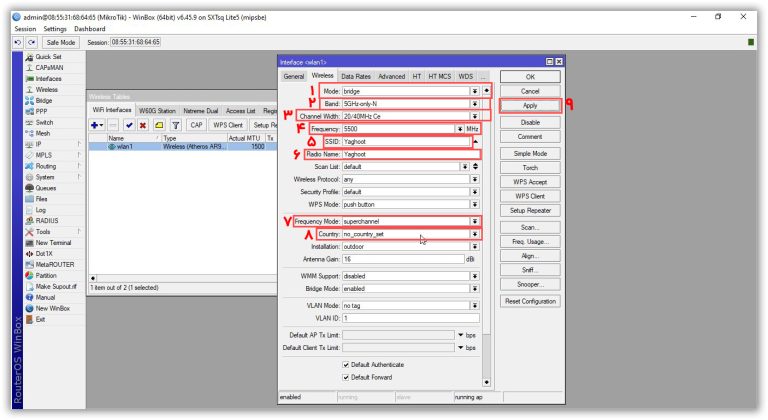The image size is (768, 420).
Task: Click the yellow comment icon in toolbar
Action: pyautogui.click(x=158, y=125)
